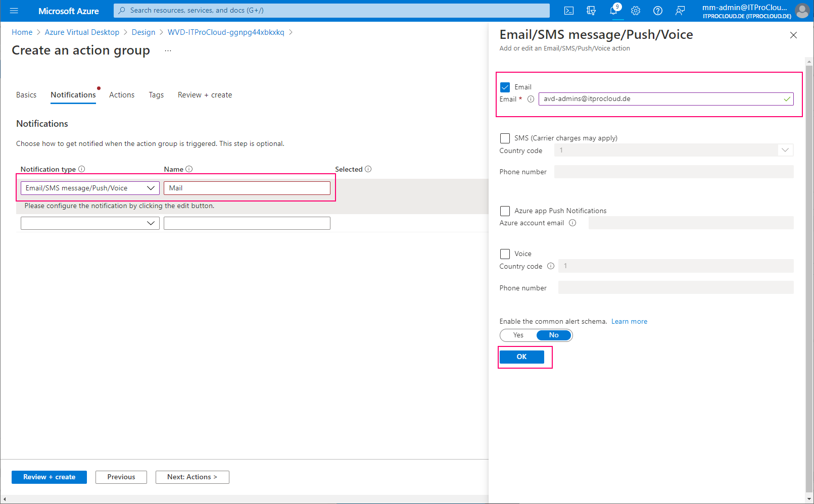Open the Help question mark icon
814x504 pixels.
coord(658,11)
